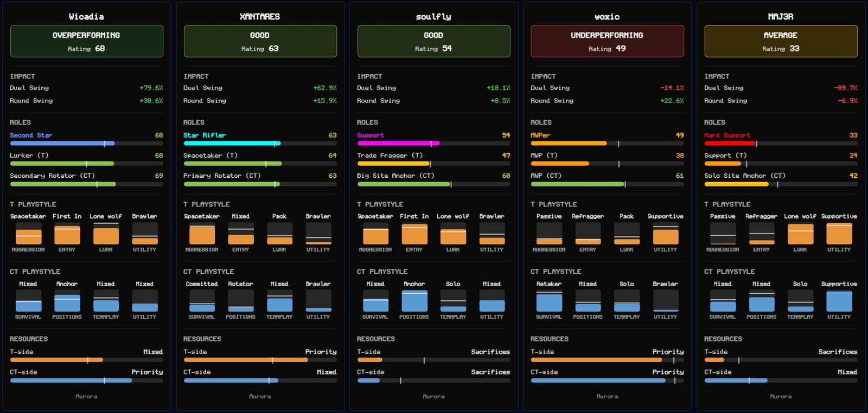Click the AWP (CT) progress bar

click(608, 184)
